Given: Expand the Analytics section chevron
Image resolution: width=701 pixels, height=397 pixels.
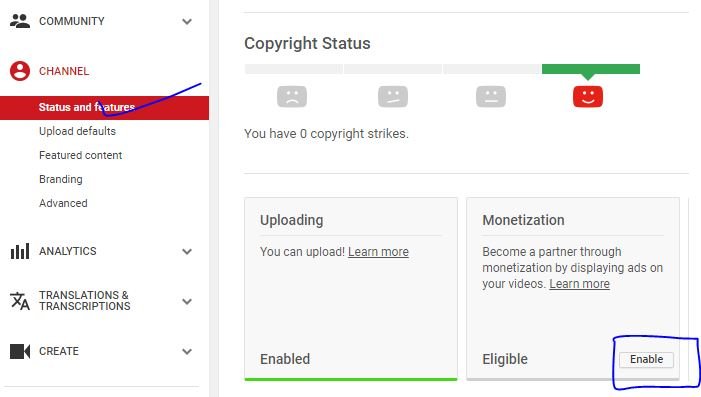Looking at the screenshot, I should click(187, 252).
